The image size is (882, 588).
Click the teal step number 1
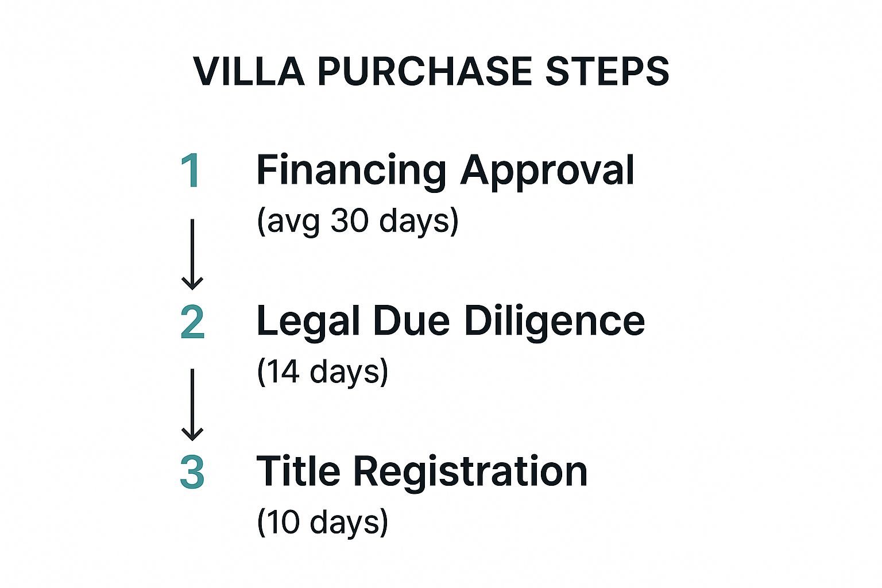tap(191, 171)
